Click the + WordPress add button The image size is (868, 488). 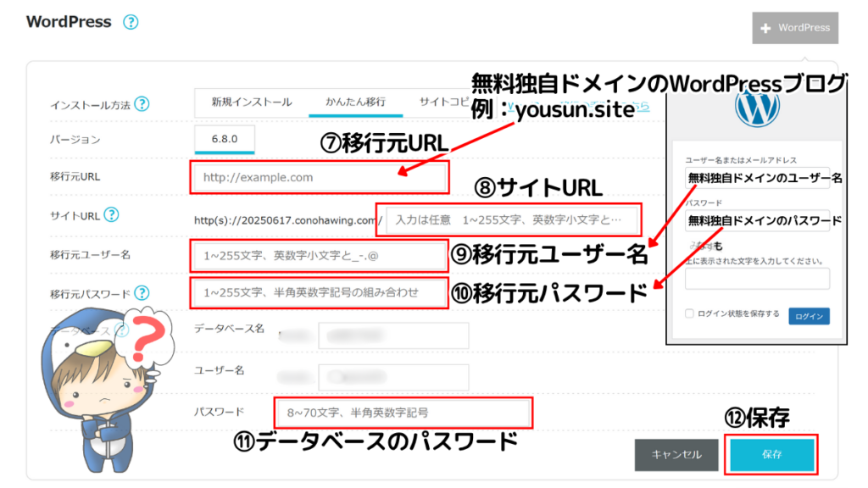click(795, 28)
